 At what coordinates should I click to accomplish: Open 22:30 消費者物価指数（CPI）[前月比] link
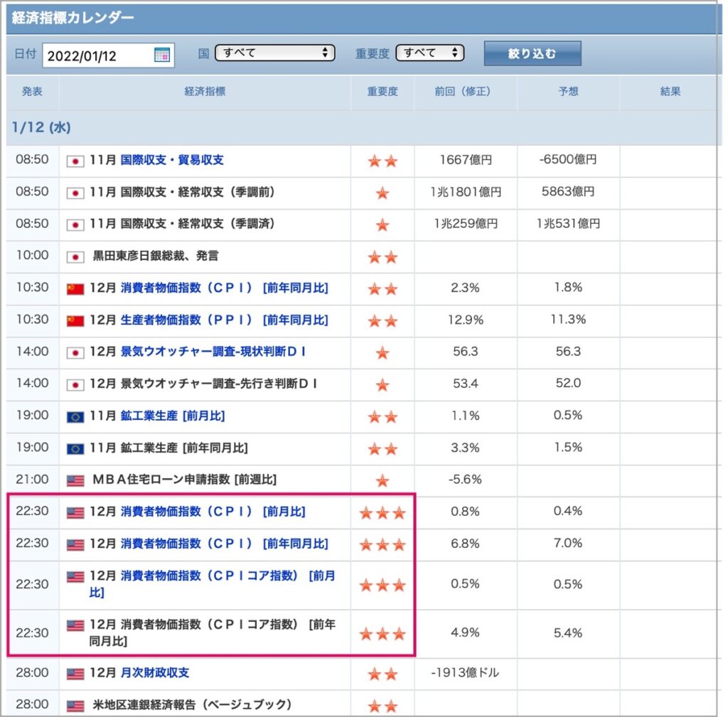click(x=213, y=511)
